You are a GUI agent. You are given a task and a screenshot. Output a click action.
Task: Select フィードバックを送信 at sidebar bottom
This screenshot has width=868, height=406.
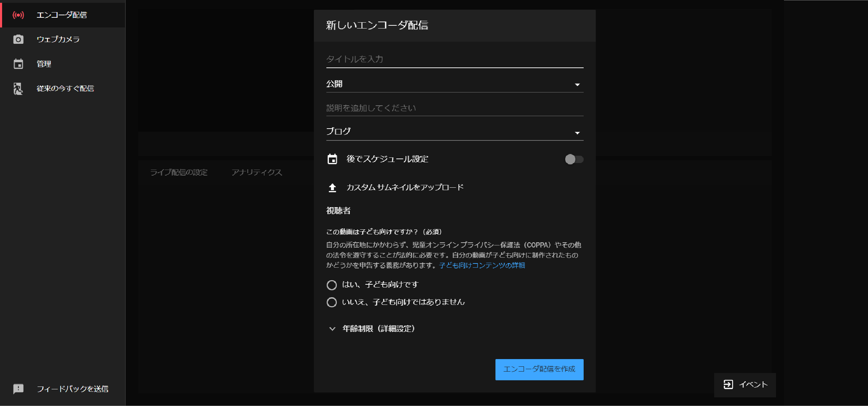(62, 389)
